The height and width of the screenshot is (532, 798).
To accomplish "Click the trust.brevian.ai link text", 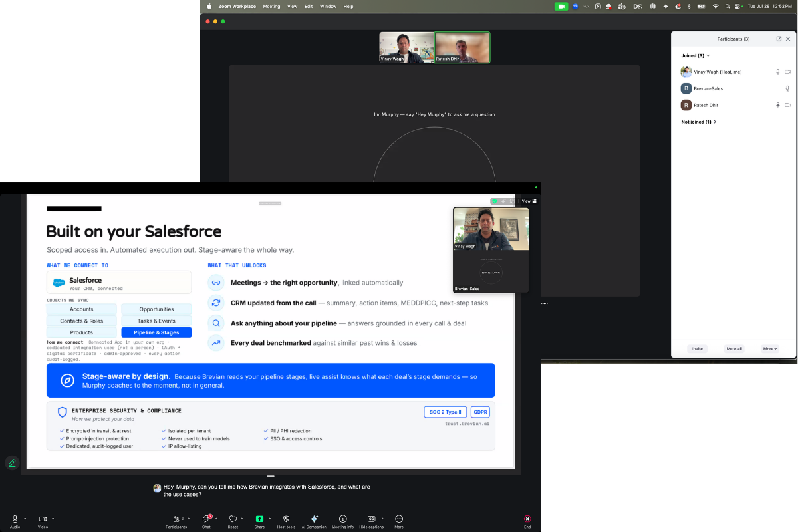I will click(x=467, y=424).
